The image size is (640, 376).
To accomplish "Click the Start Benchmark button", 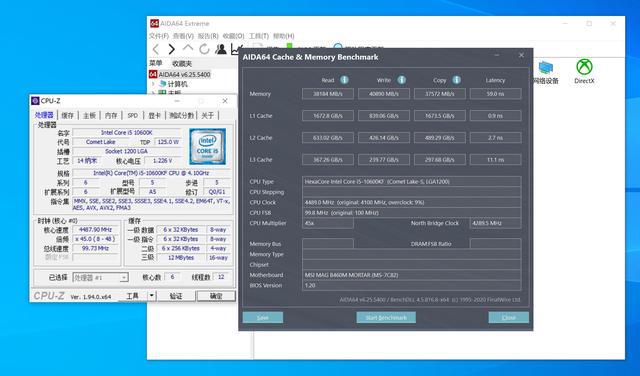I will 386,318.
